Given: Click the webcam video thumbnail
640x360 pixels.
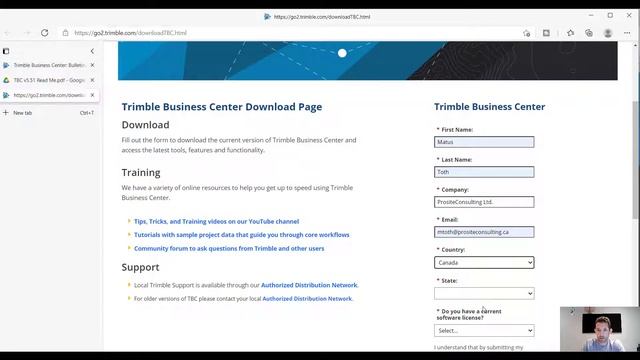Looking at the screenshot, I should (x=599, y=329).
